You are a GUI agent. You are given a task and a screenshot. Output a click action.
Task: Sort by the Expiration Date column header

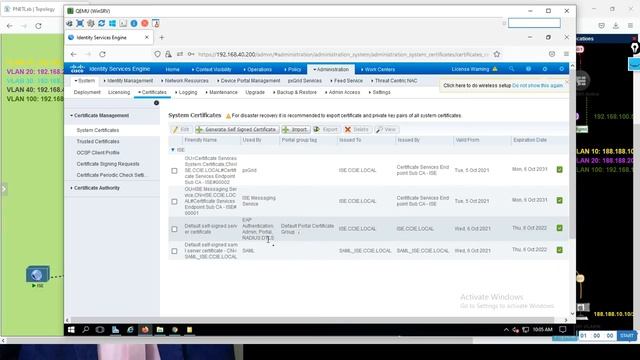(530, 140)
